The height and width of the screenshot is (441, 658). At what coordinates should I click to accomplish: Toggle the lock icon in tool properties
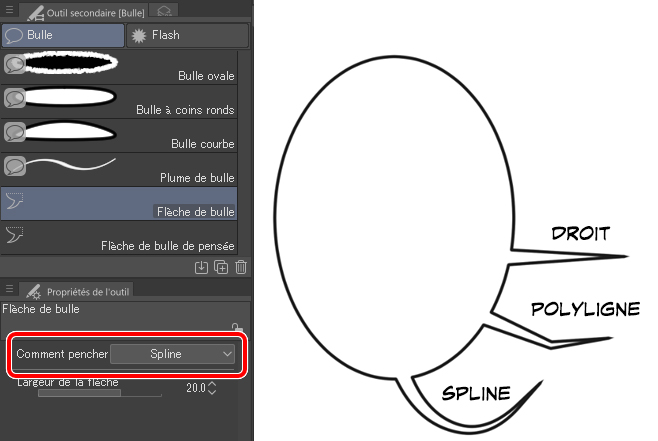click(236, 327)
